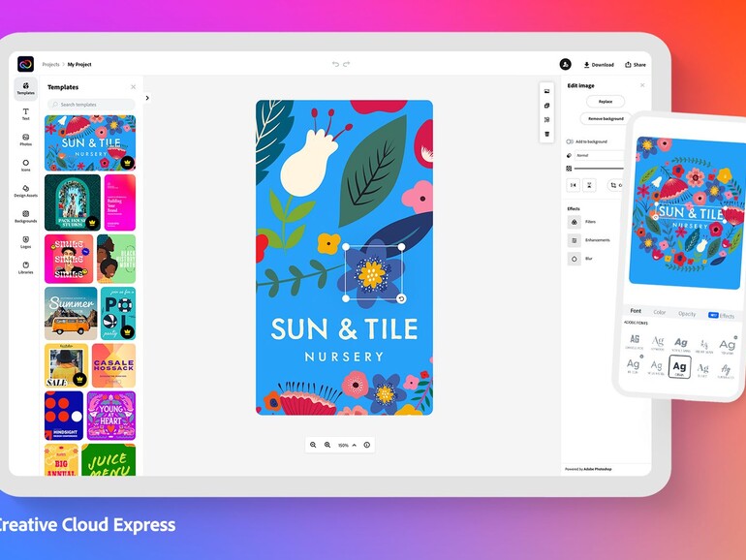Image resolution: width=746 pixels, height=560 pixels.
Task: Collapse the Templates panel with arrow
Action: (147, 98)
